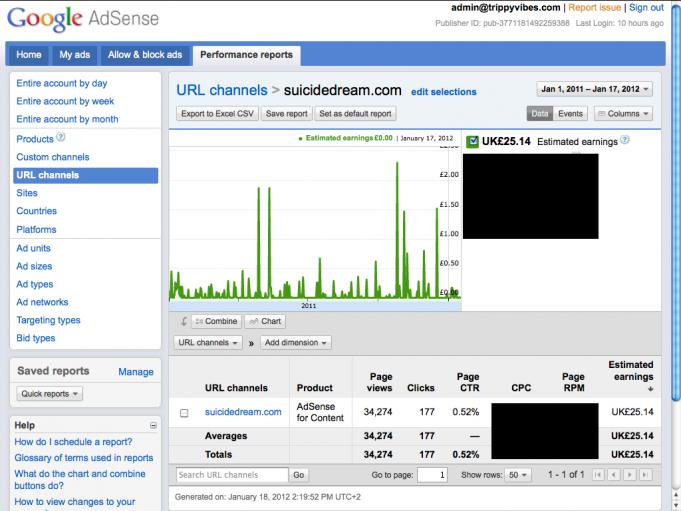681x511 pixels.
Task: Open the Platforms report
Action: [36, 230]
